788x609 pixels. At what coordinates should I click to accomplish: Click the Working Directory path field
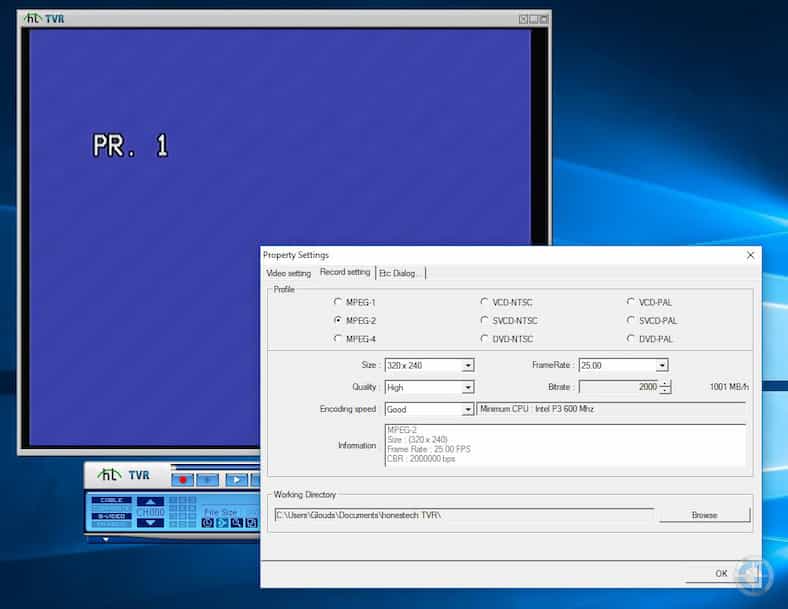pyautogui.click(x=464, y=515)
